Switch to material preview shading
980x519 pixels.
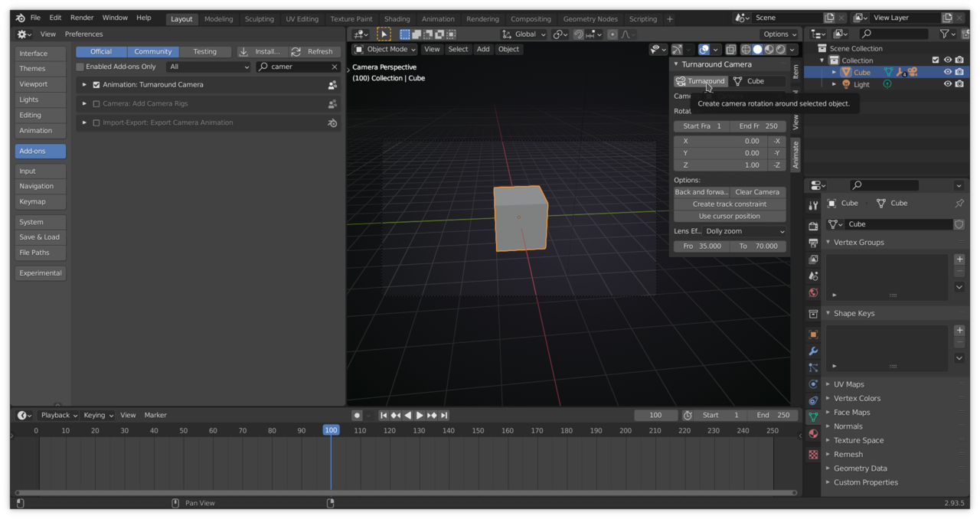click(x=769, y=49)
